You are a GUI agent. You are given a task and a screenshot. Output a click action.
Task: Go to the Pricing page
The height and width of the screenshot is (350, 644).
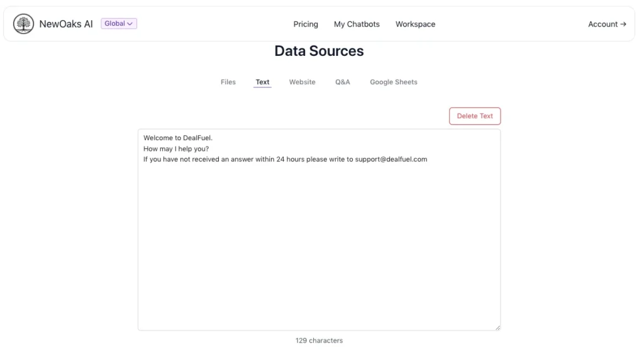306,25
